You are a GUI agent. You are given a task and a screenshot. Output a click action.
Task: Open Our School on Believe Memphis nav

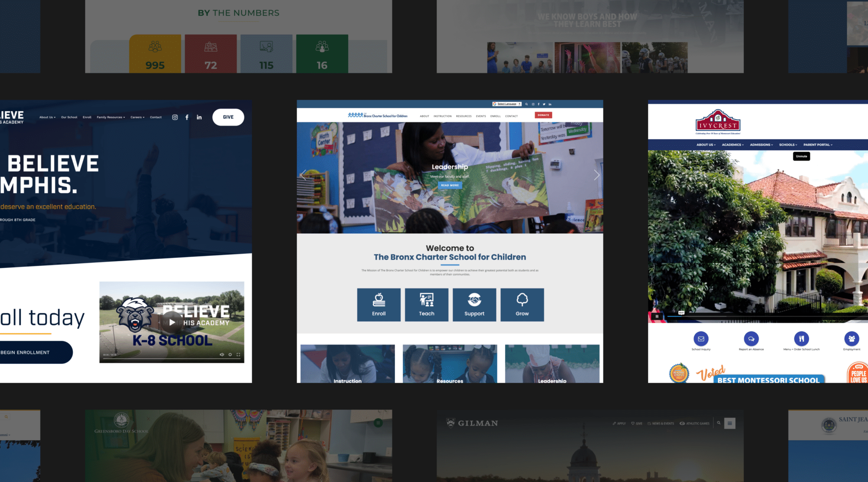pyautogui.click(x=69, y=117)
